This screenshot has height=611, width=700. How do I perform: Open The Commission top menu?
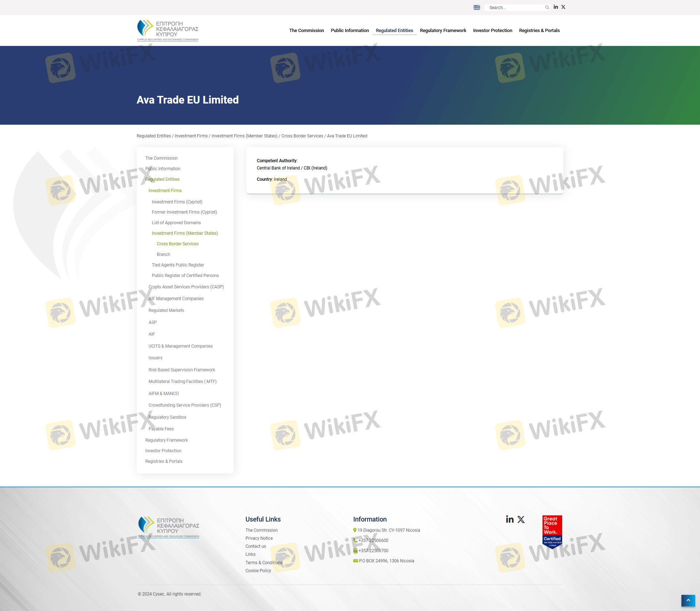coord(306,31)
